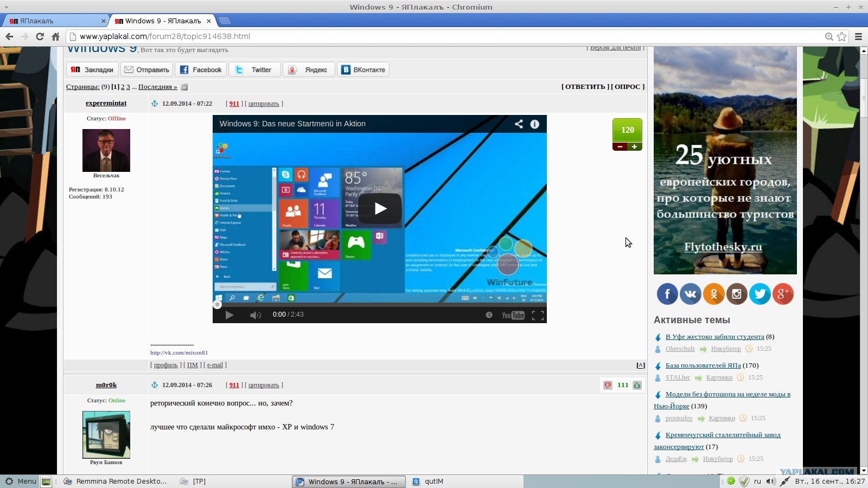Thumbs-up m0r0k's post

pos(637,385)
